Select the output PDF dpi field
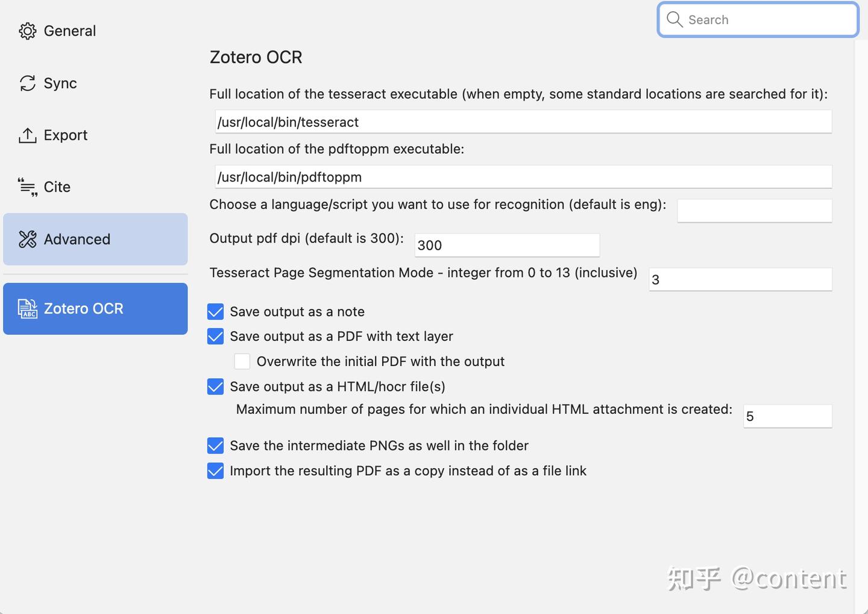The width and height of the screenshot is (868, 614). click(x=507, y=245)
